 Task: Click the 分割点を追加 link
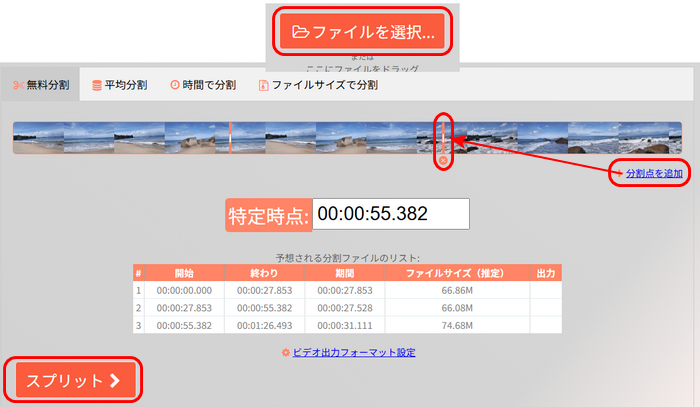654,173
